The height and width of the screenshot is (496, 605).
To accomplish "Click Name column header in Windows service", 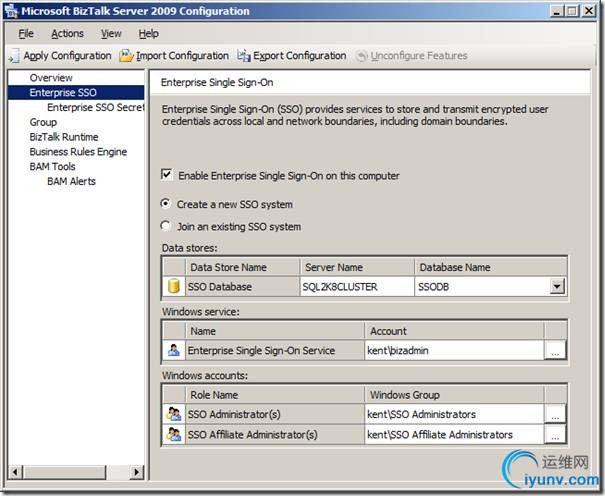I will coord(275,331).
